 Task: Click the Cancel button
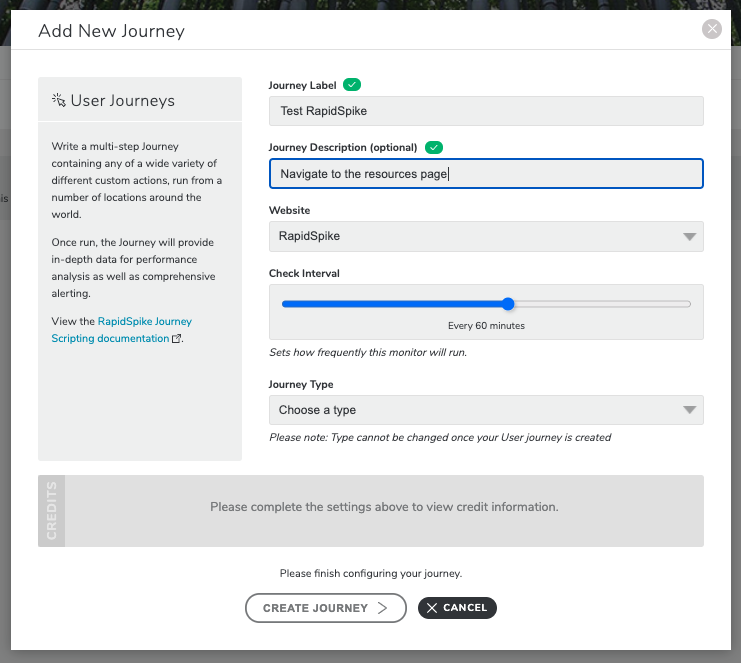[457, 608]
